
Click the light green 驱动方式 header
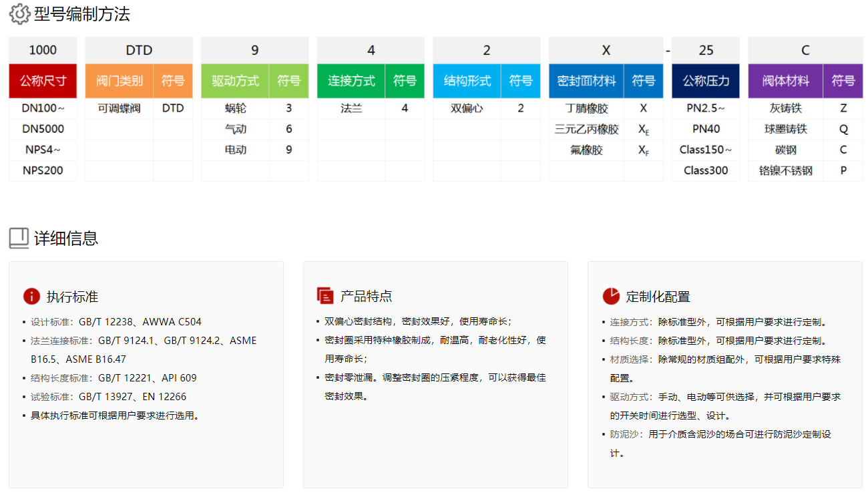[235, 81]
